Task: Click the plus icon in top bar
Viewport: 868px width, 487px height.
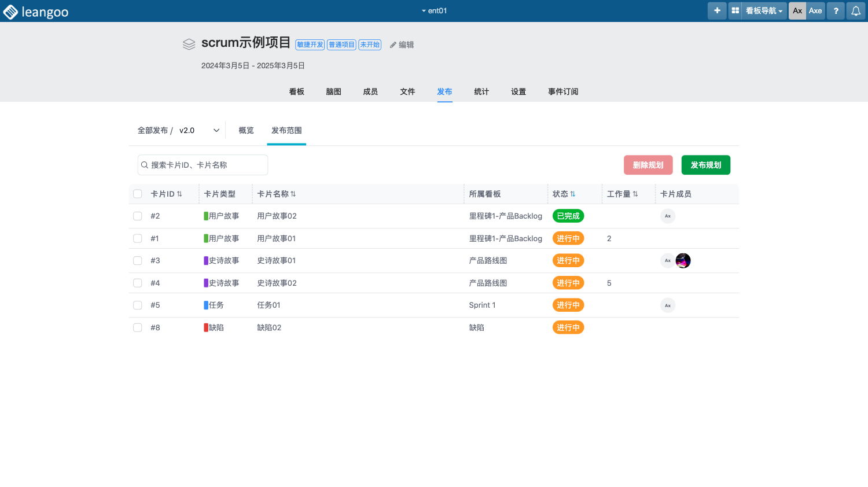Action: pyautogui.click(x=717, y=10)
